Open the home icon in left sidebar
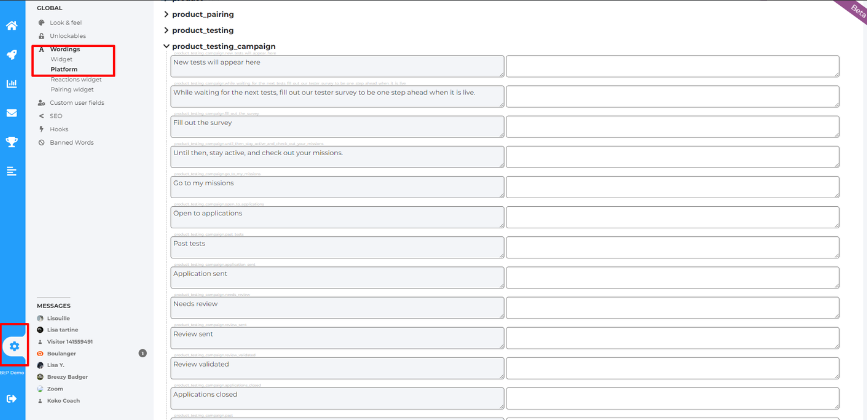The height and width of the screenshot is (420, 867). 12,25
